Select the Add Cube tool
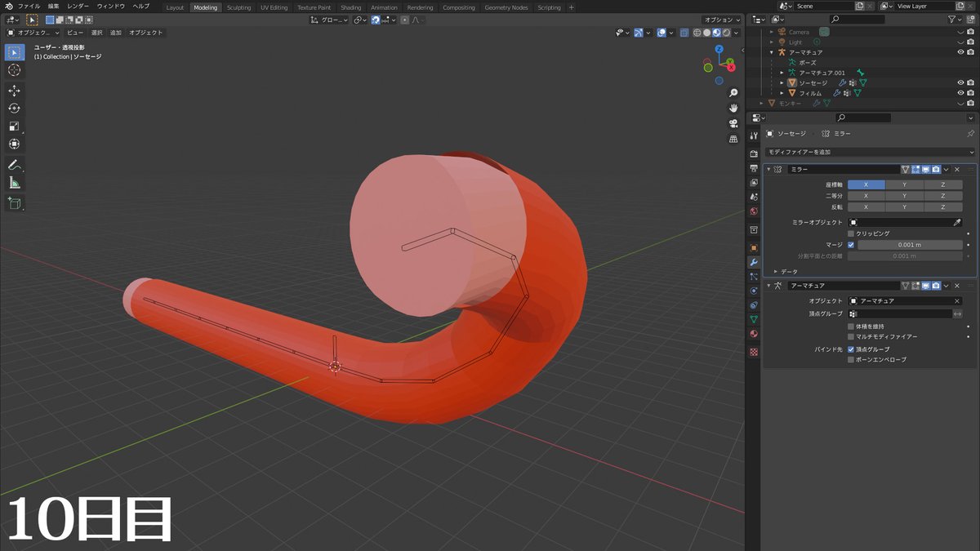The image size is (980, 551). (x=14, y=203)
